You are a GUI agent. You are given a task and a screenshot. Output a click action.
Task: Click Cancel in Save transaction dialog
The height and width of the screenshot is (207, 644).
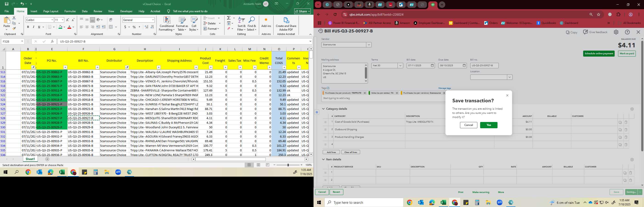[x=468, y=125]
